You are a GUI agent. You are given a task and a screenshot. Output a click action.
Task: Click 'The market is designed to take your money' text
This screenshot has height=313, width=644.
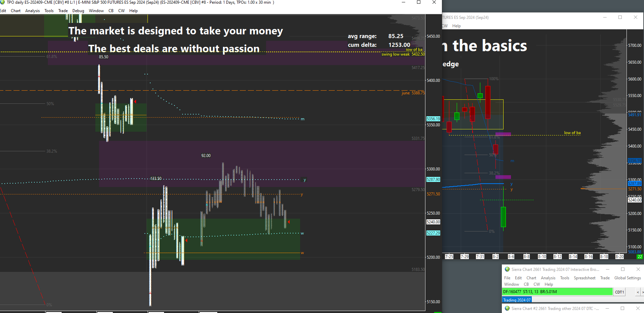point(175,31)
